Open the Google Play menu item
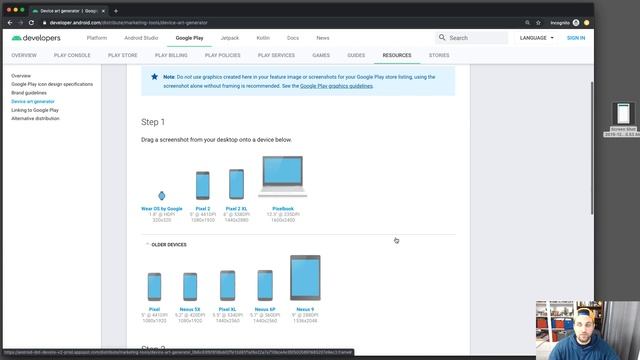This screenshot has width=640, height=360. point(189,38)
